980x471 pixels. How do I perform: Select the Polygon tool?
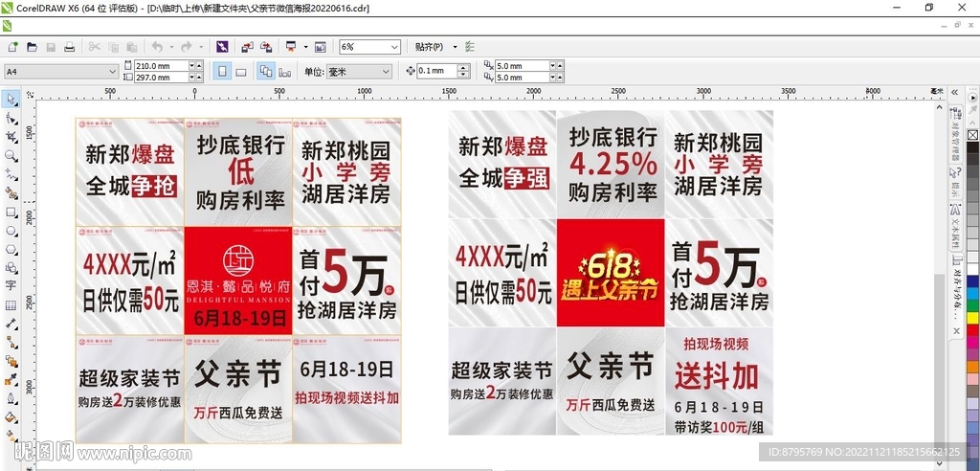(11, 249)
